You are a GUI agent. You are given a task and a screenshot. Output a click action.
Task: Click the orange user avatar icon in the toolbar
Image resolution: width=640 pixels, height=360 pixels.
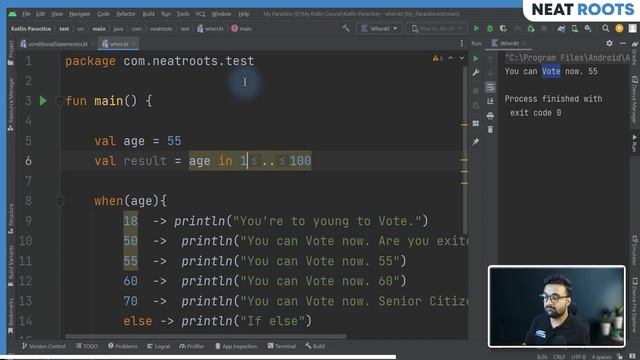619,28
